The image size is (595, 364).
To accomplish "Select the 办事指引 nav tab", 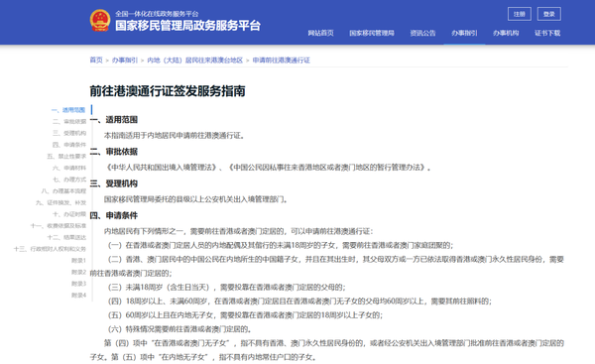I will pos(464,33).
